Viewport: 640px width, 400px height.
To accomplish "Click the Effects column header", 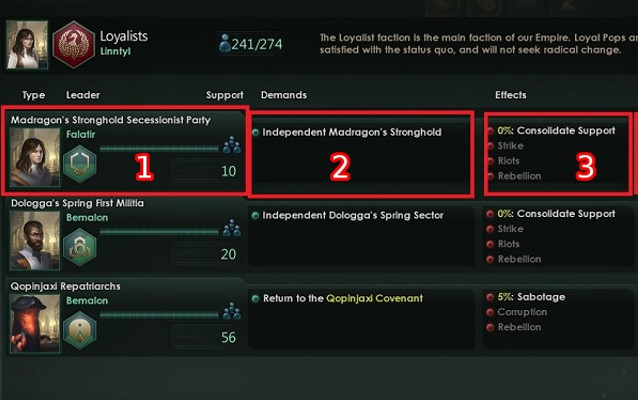I will 510,95.
